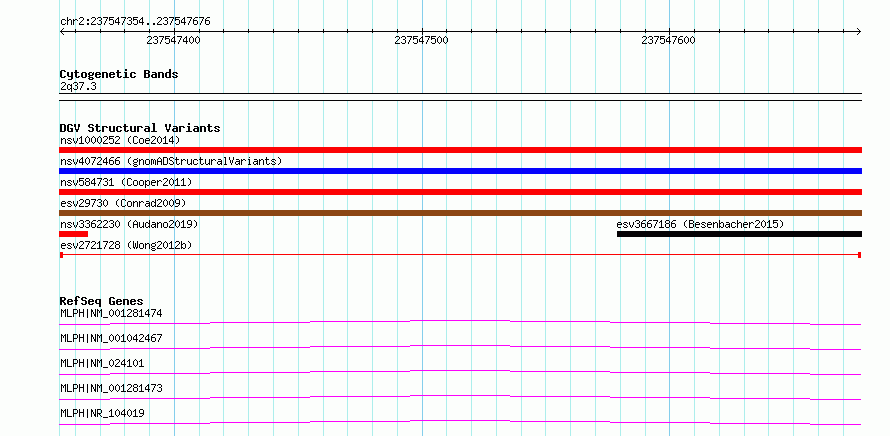Click the nsv584731 (Cooper2011) variant label

coord(126,182)
